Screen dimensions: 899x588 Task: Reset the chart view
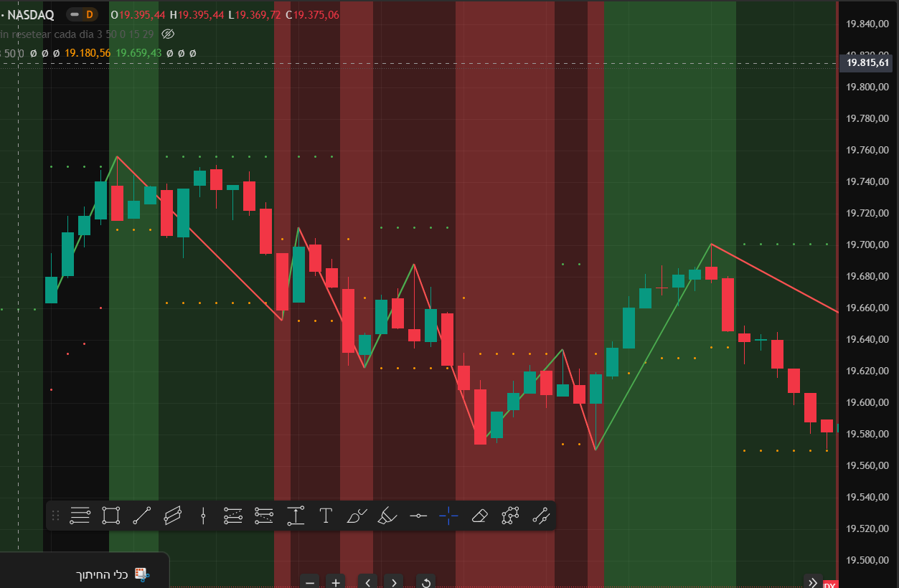click(x=425, y=582)
